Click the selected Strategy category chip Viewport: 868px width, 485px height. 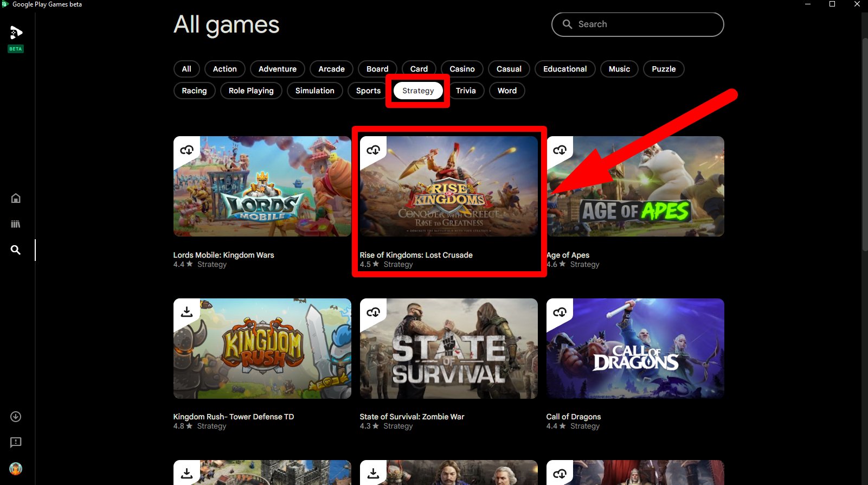(x=418, y=91)
